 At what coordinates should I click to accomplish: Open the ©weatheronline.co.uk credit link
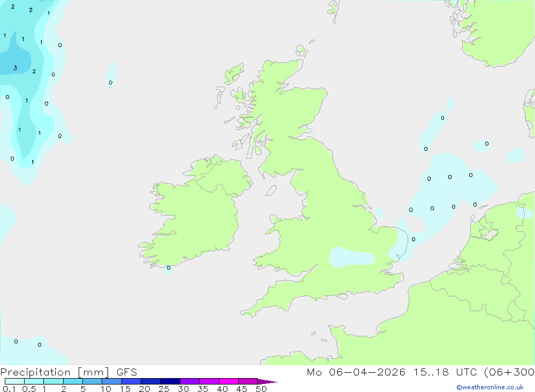click(x=490, y=387)
